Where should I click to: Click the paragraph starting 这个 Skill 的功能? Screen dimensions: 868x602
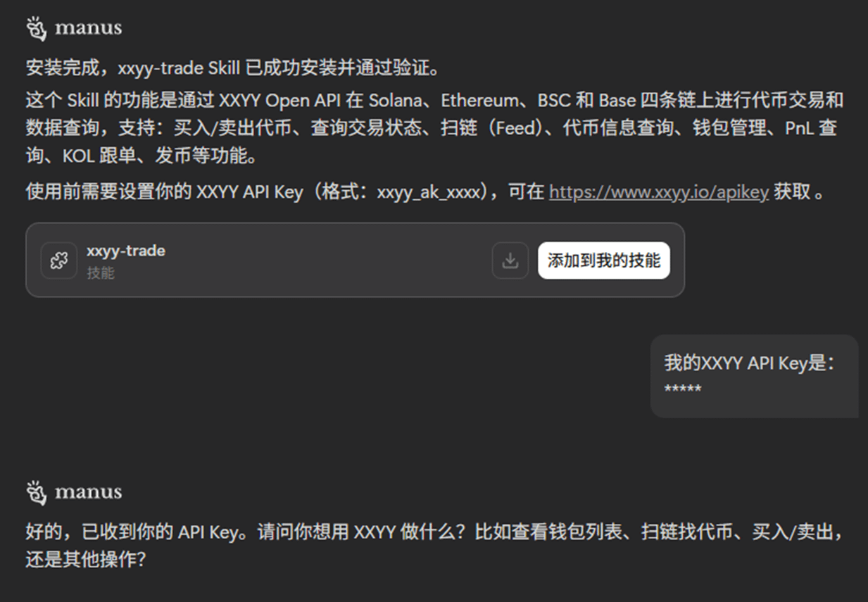(x=435, y=127)
